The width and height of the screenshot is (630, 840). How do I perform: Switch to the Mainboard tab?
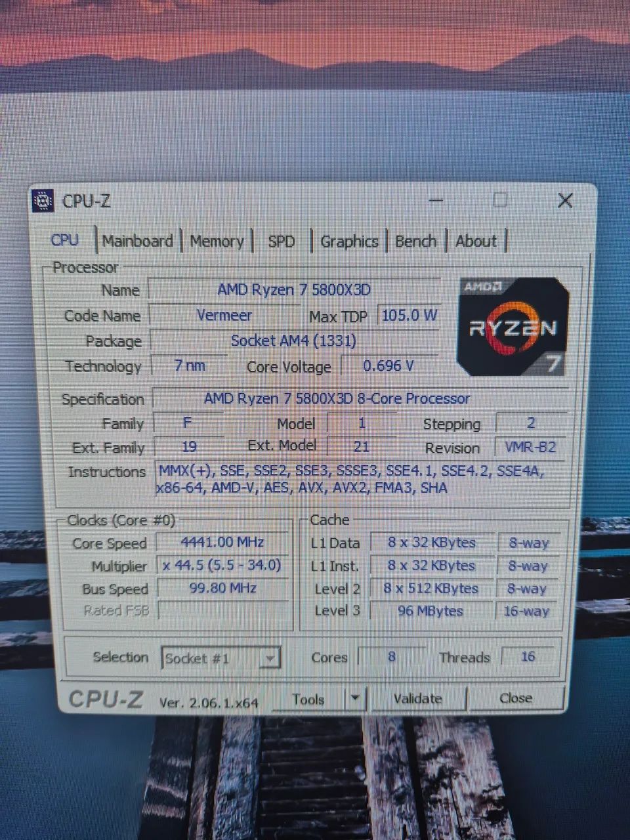pyautogui.click(x=138, y=241)
